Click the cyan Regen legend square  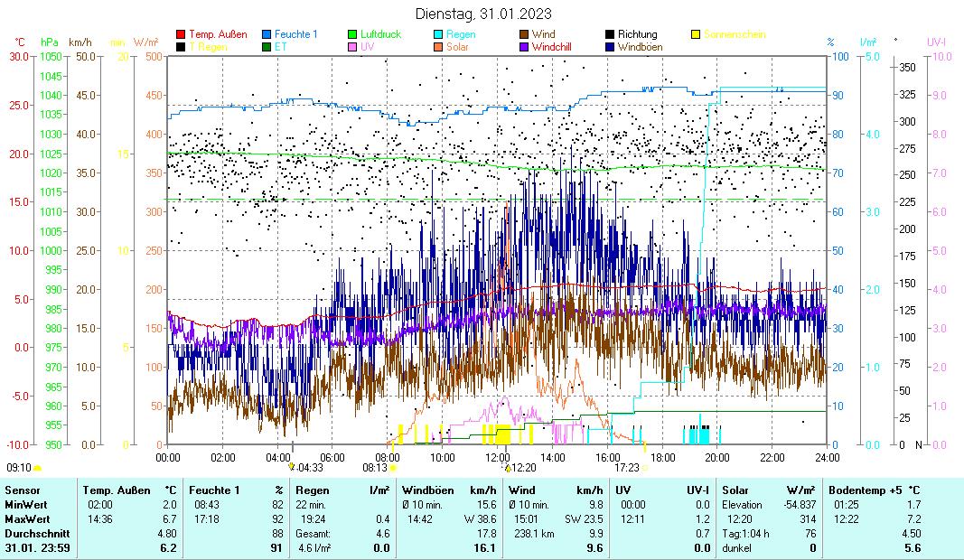click(438, 34)
